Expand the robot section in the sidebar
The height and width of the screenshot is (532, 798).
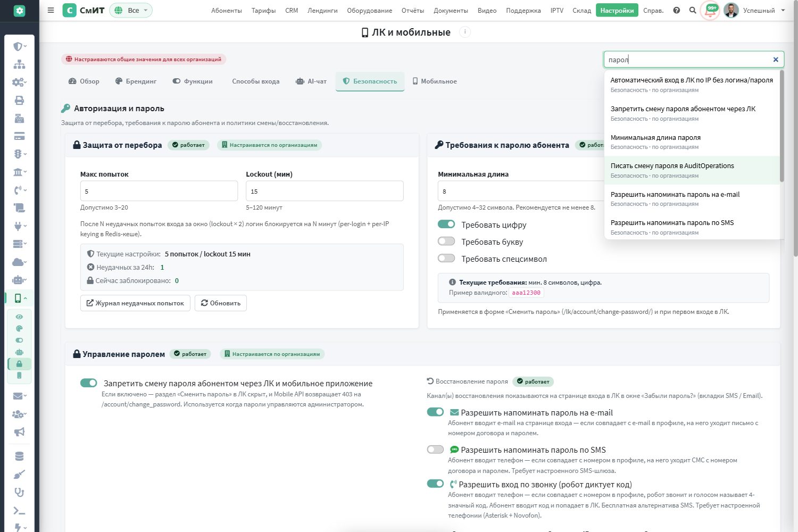point(19,280)
